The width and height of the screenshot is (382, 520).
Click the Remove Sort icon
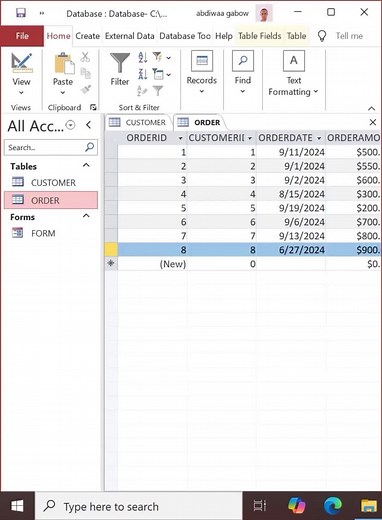[142, 90]
